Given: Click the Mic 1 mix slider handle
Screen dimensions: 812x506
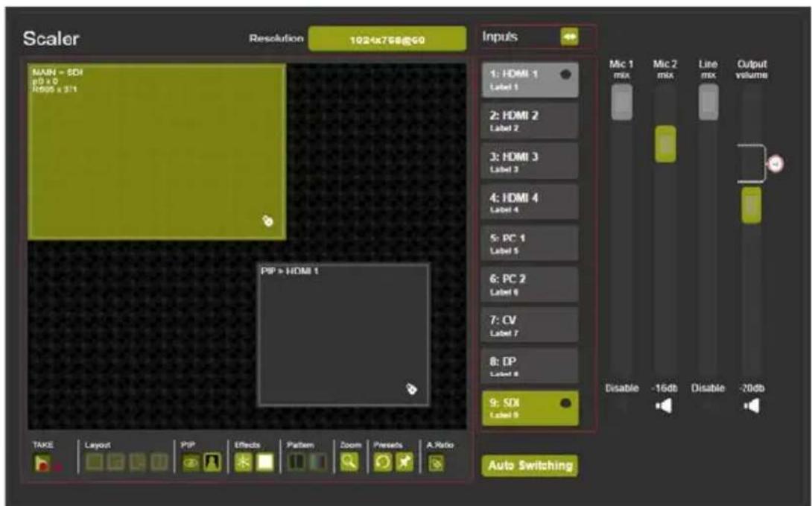Looking at the screenshot, I should [x=621, y=102].
